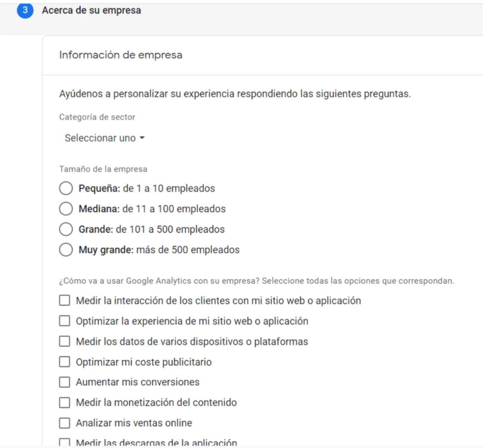Check 'Analizar mis ventas online'
Screen dimensions: 483x448
(65, 423)
